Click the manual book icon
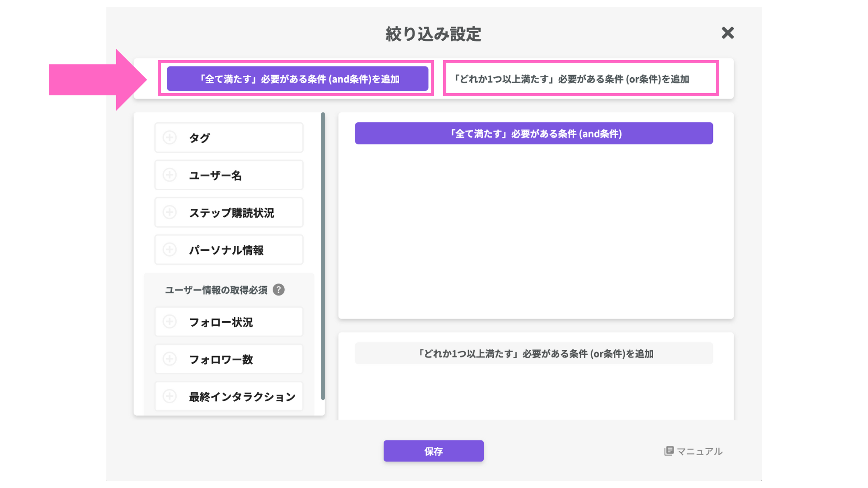This screenshot has width=868, height=488. (x=669, y=451)
